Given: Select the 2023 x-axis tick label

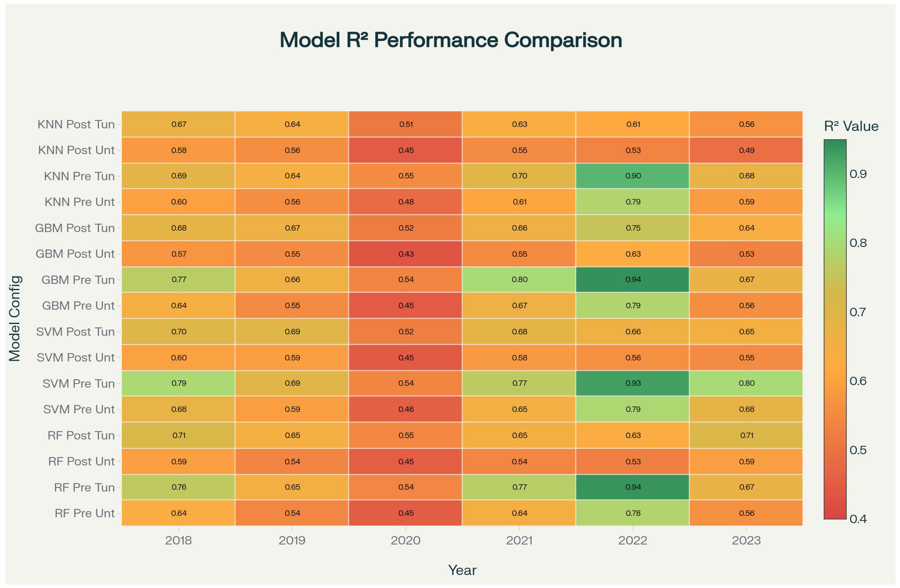Looking at the screenshot, I should click(746, 540).
